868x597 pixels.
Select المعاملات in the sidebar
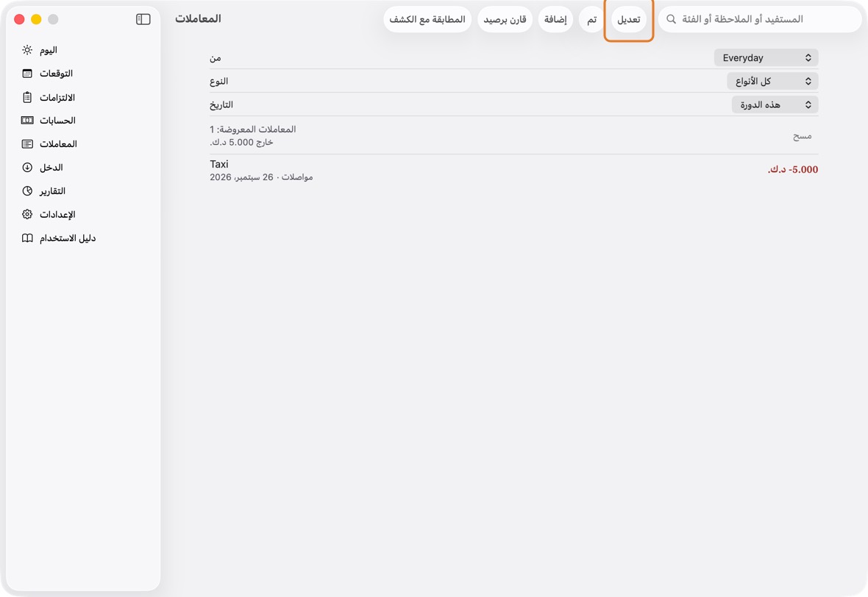(83, 144)
